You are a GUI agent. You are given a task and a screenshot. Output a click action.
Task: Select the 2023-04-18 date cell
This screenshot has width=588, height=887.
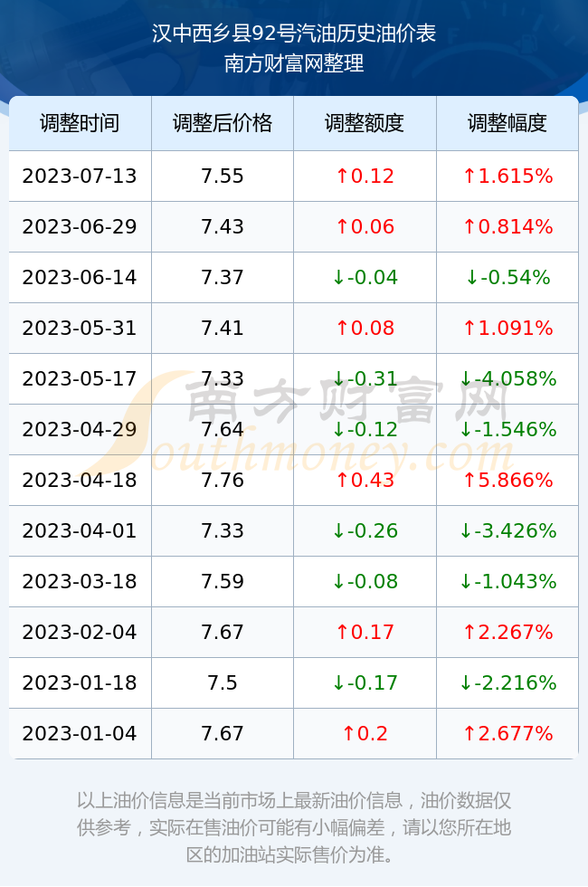[80, 480]
